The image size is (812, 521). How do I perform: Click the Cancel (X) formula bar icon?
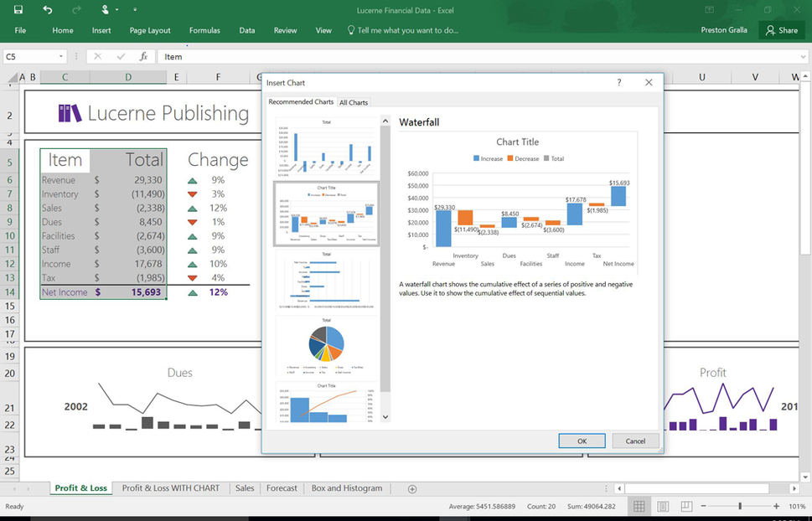pos(97,56)
